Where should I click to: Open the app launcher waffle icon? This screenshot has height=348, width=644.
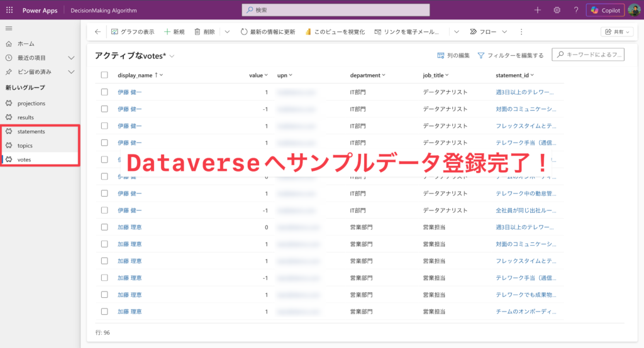9,10
